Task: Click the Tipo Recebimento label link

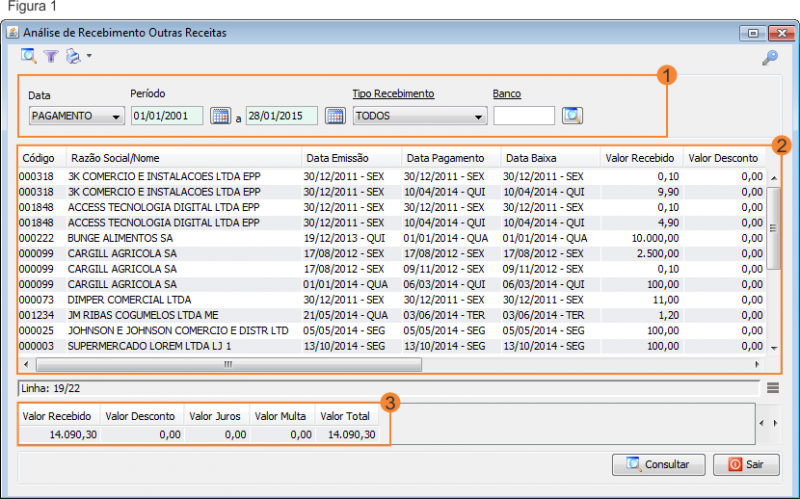Action: click(393, 94)
